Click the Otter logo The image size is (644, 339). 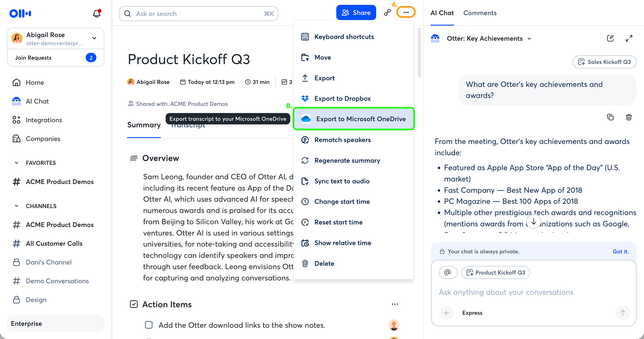coord(20,14)
